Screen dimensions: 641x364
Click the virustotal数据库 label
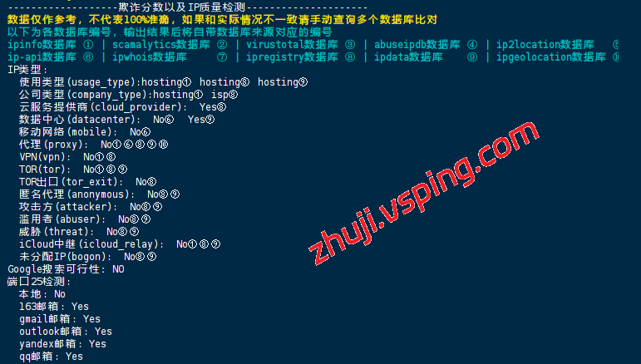click(292, 45)
